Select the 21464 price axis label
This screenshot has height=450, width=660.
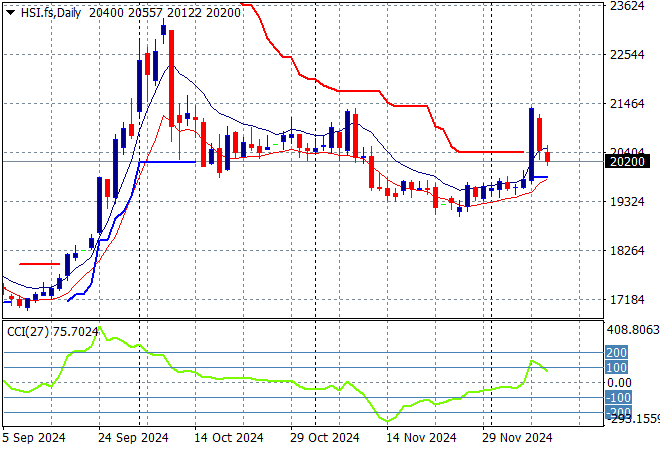point(627,104)
